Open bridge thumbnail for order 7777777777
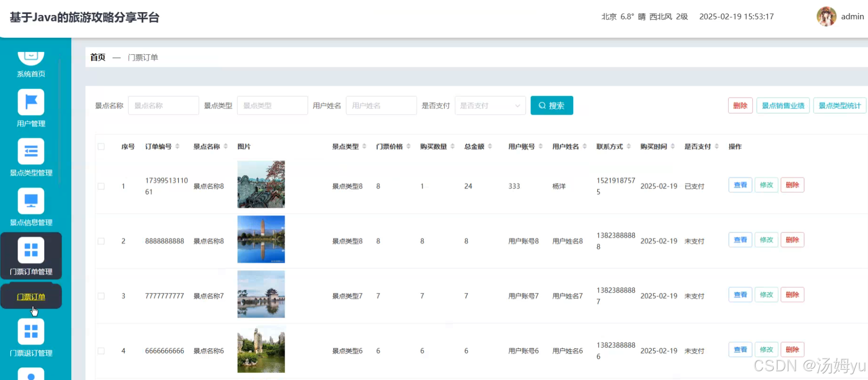 click(261, 294)
